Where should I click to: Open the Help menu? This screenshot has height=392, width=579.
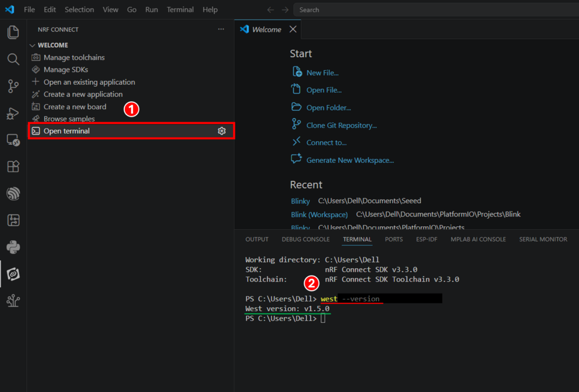point(210,10)
